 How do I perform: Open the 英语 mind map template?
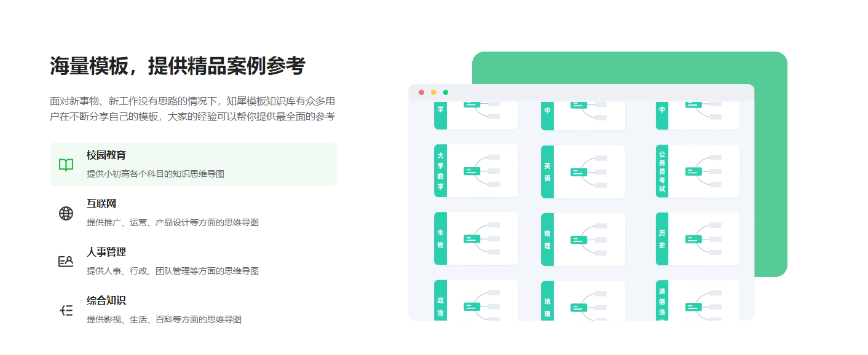[583, 172]
